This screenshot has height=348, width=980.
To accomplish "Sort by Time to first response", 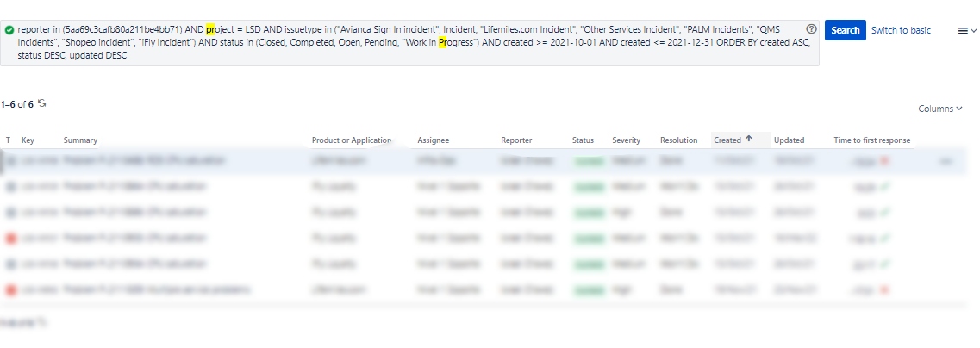I will tap(872, 140).
